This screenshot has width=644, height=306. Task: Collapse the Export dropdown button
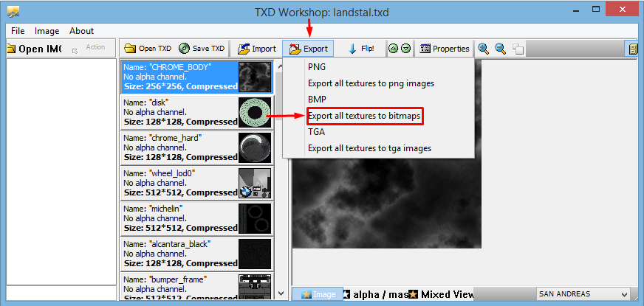point(309,49)
